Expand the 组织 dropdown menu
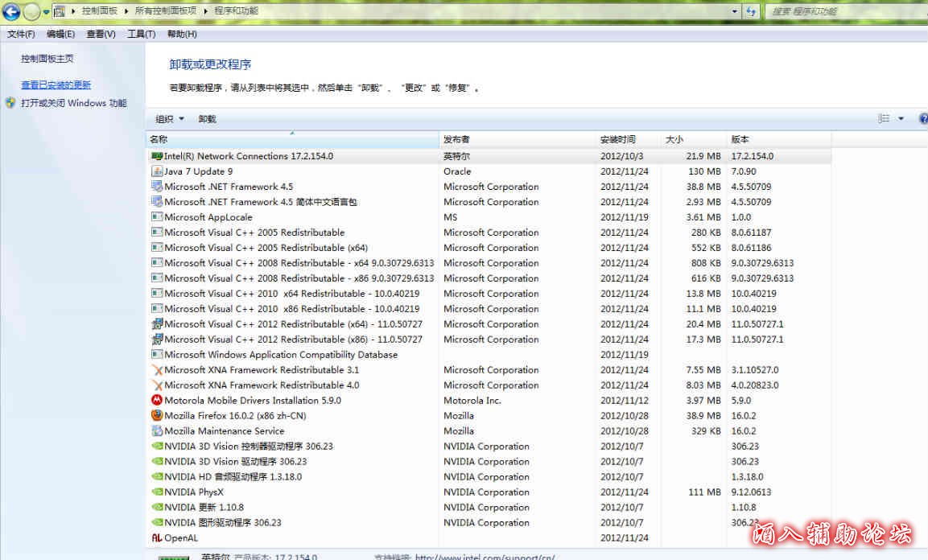This screenshot has height=560, width=928. (170, 119)
